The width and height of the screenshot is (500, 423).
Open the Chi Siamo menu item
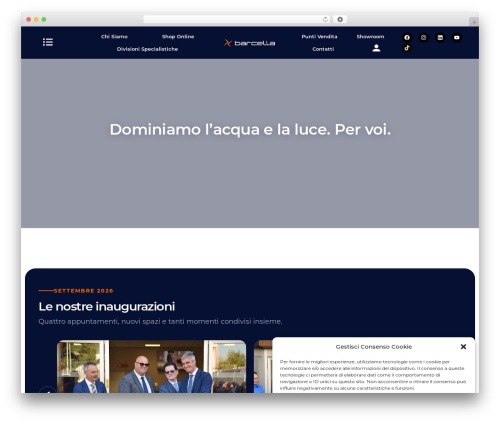114,37
